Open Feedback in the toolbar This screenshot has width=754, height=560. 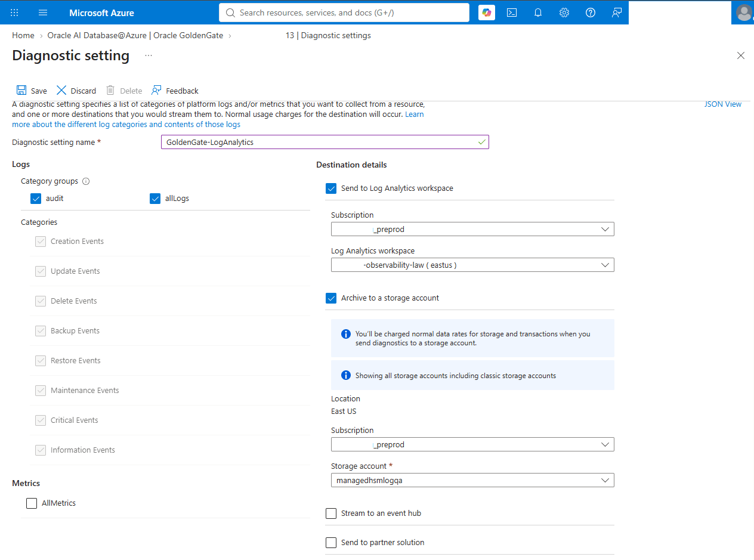(175, 91)
